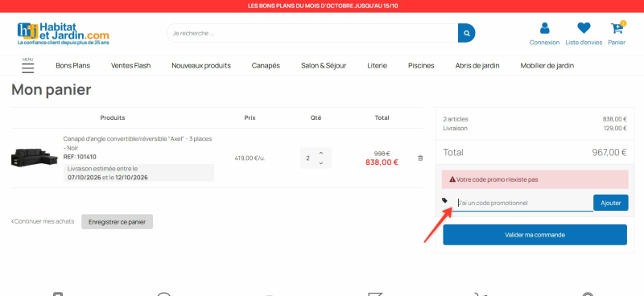The height and width of the screenshot is (296, 644).
Task: Click the black sofa product thumbnail
Action: coord(35,158)
